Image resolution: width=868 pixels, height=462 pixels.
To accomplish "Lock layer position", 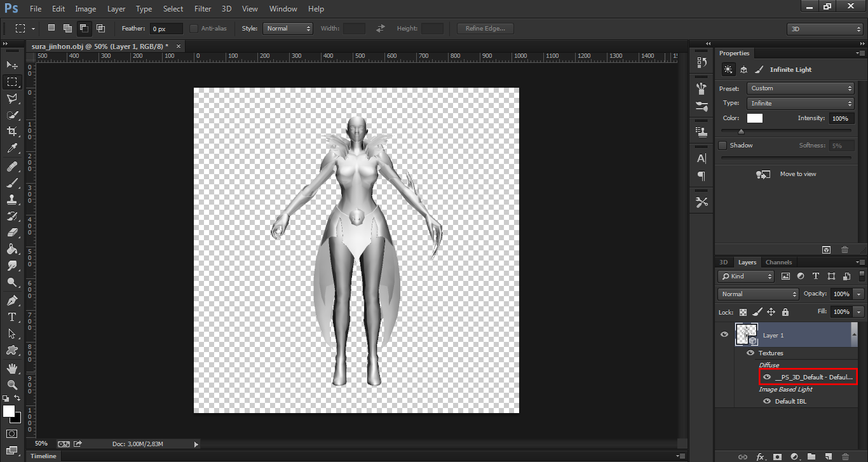I will 771,312.
